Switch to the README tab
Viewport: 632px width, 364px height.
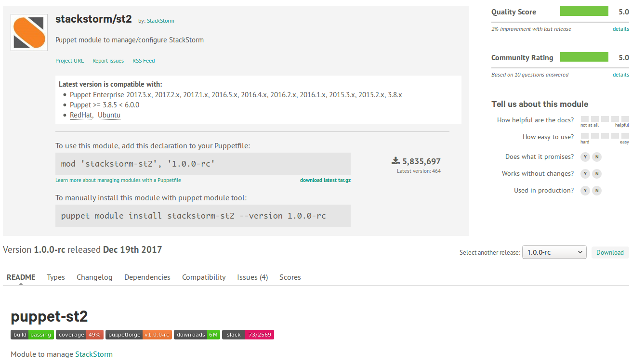coord(21,277)
